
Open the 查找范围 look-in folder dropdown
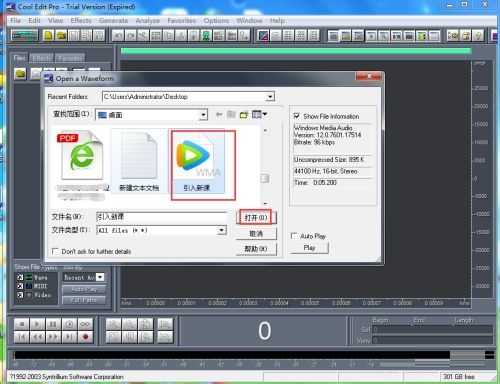tap(203, 115)
